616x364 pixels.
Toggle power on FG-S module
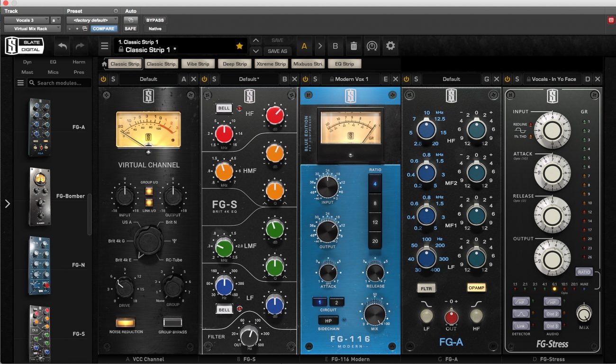tap(205, 79)
